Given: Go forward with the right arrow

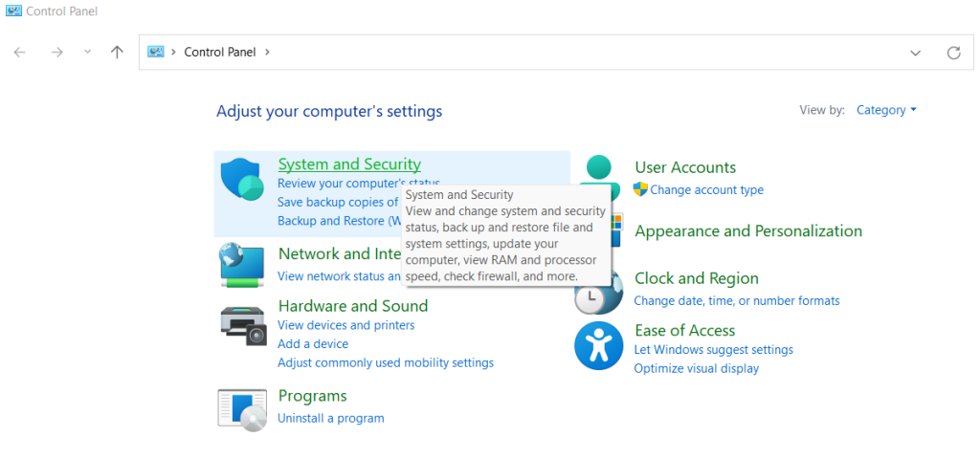Looking at the screenshot, I should [x=56, y=53].
